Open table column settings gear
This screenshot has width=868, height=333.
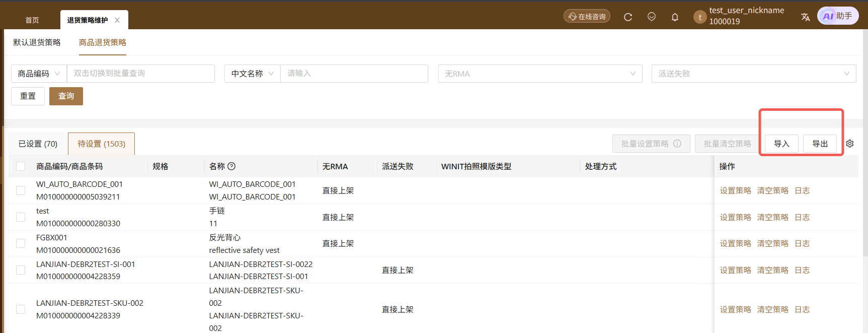[x=850, y=144]
